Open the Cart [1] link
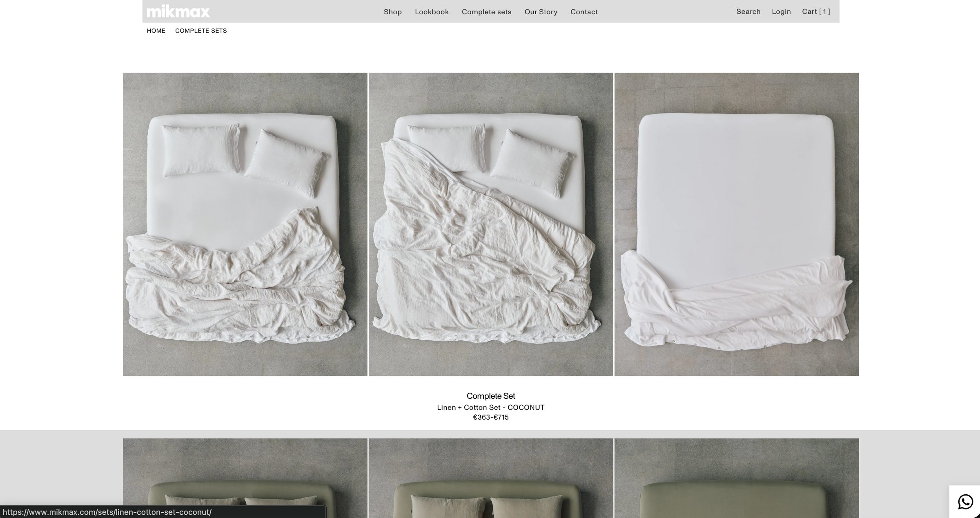Viewport: 980px width, 518px height. pyautogui.click(x=816, y=11)
